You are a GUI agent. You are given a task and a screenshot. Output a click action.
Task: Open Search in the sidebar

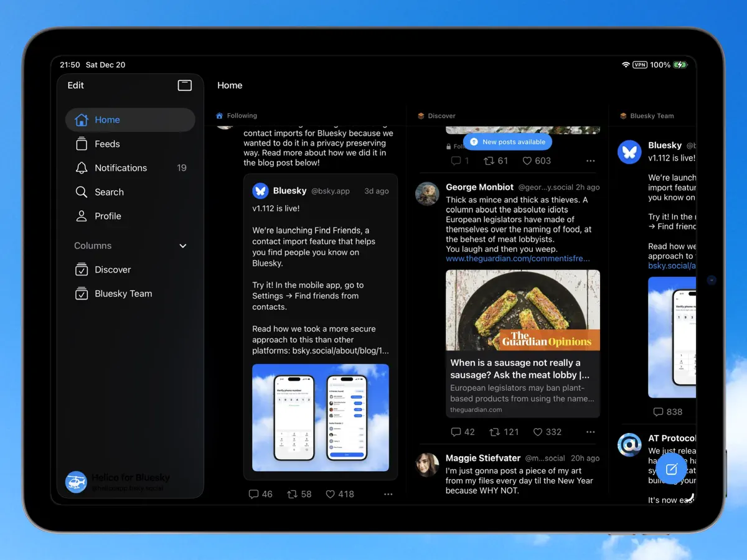click(x=130, y=192)
